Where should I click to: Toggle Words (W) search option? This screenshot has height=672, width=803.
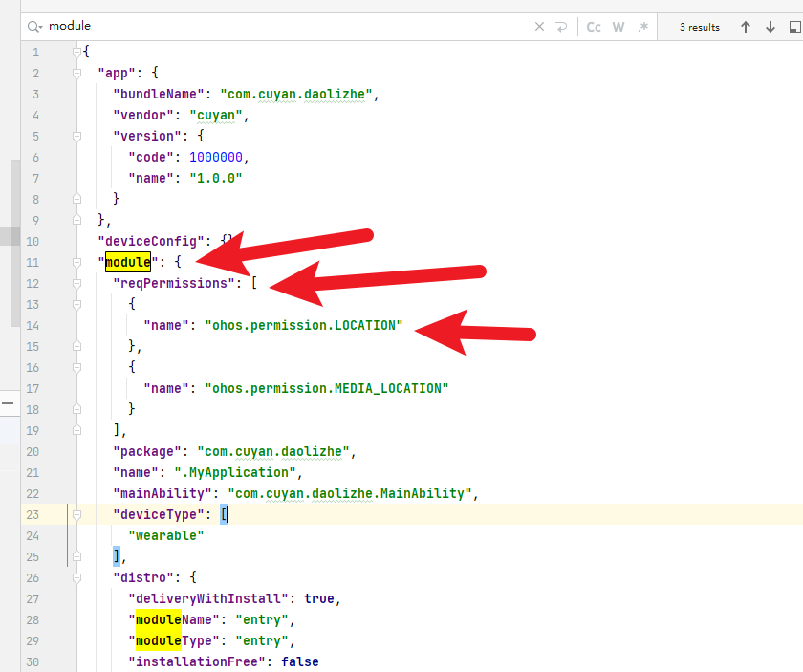pyautogui.click(x=619, y=27)
